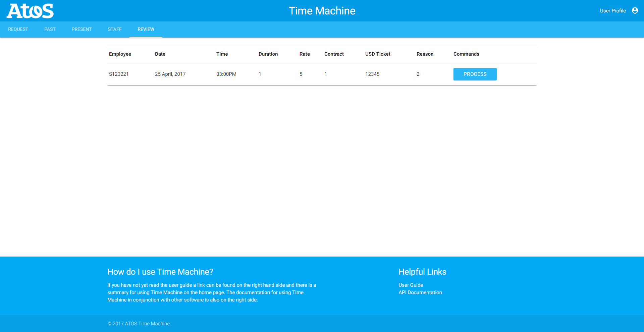Click the USD Ticket column header

378,54
